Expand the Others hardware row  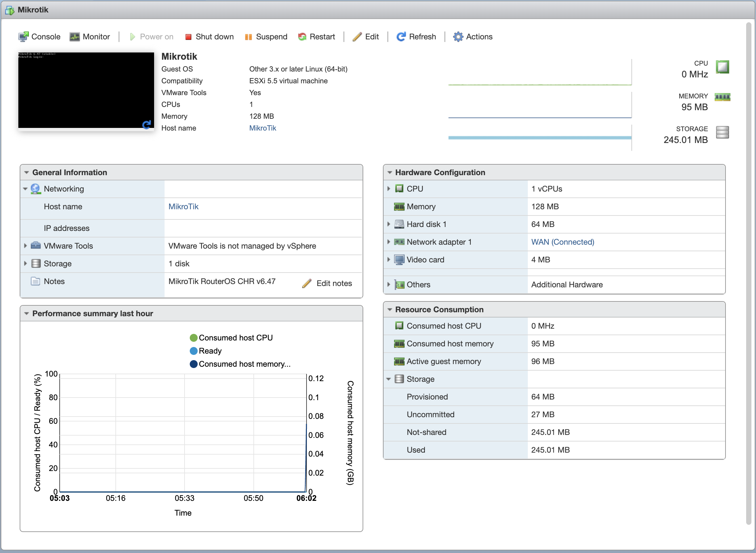coord(388,284)
